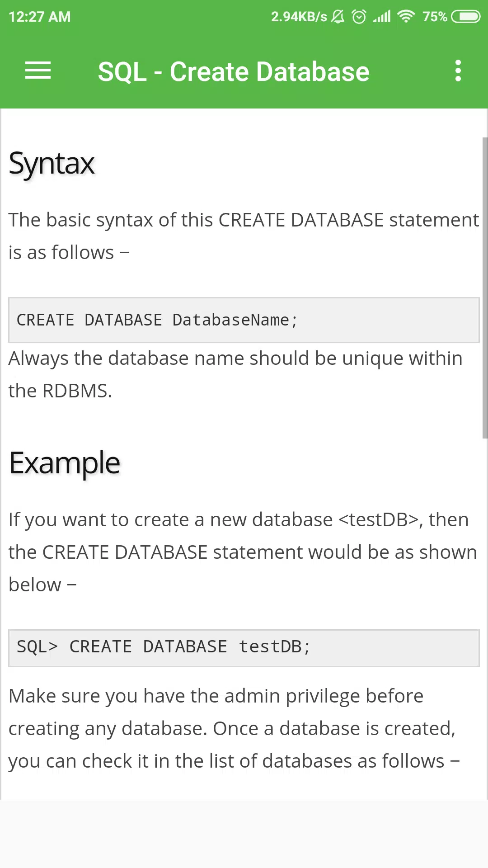Tap the 2.94KB/s network speed indicator

coord(299,17)
